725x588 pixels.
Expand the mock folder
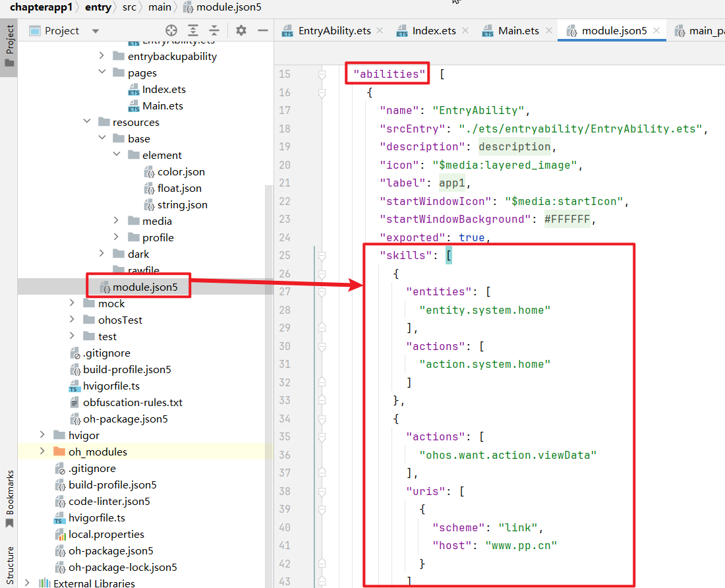click(x=72, y=303)
